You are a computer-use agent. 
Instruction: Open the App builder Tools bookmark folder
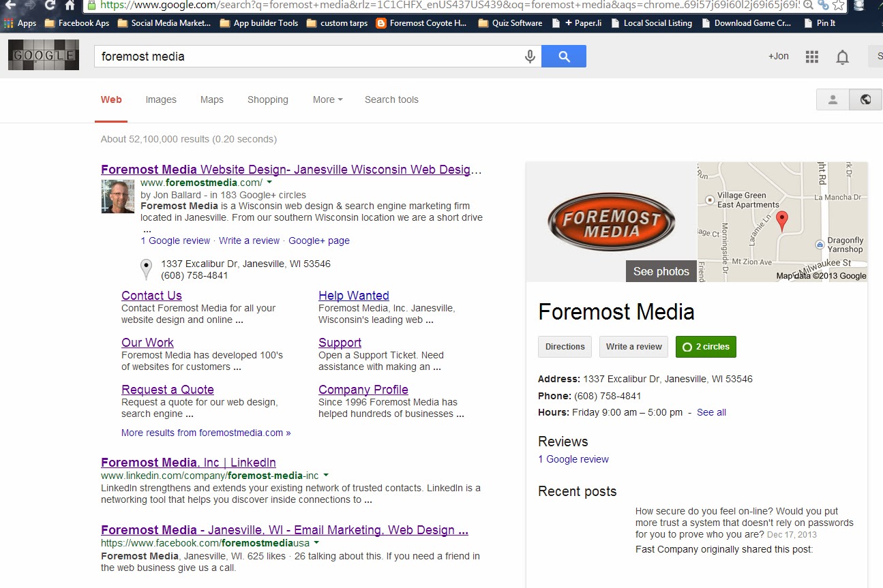point(259,23)
